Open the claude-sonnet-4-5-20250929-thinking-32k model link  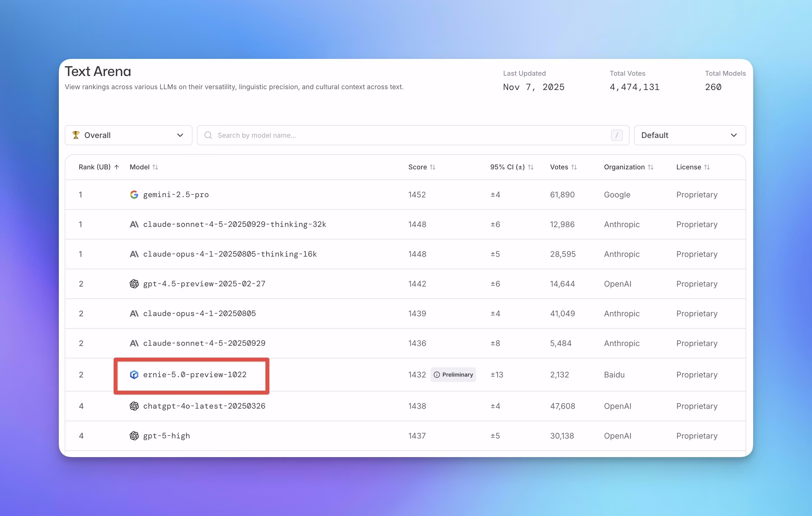(x=234, y=224)
